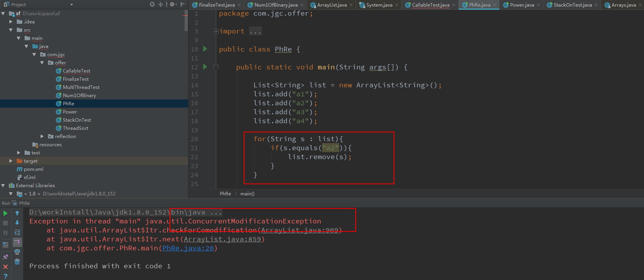Close the run tab with red X
The width and height of the screenshot is (644, 280).
(5, 267)
